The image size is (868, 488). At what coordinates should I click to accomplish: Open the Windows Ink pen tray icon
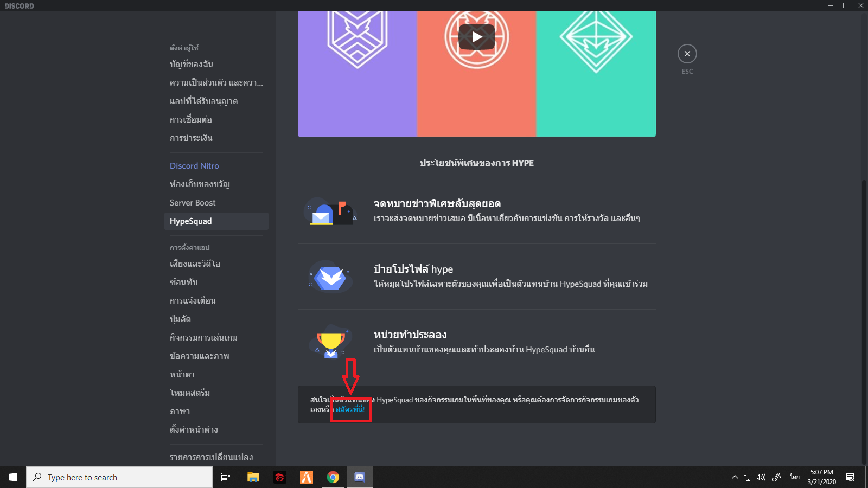click(x=776, y=477)
